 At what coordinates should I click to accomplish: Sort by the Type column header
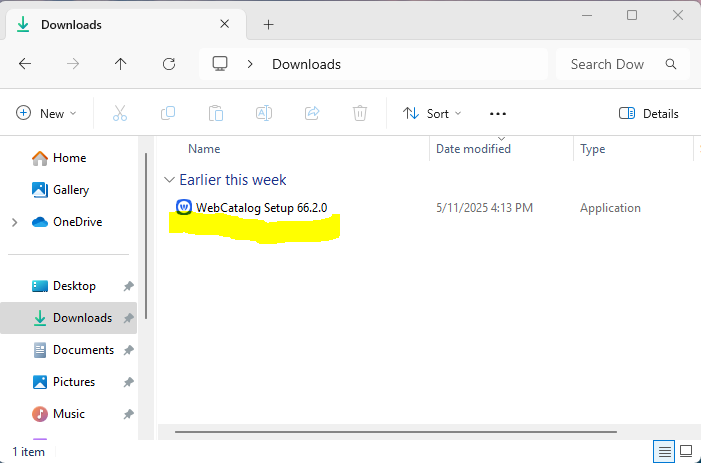[592, 149]
